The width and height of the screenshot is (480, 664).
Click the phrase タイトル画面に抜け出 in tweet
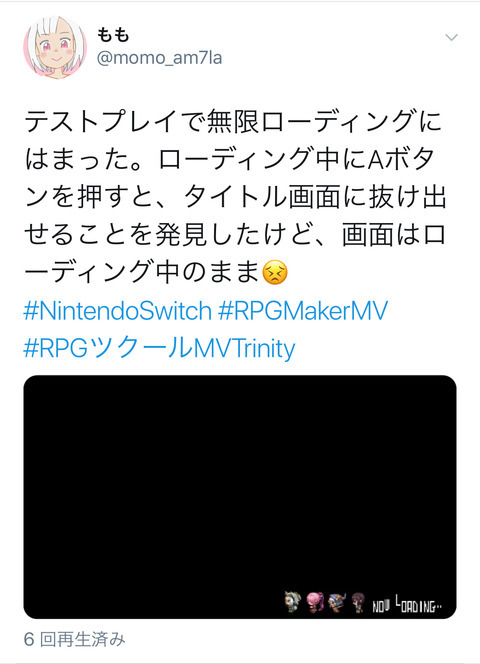(315, 197)
